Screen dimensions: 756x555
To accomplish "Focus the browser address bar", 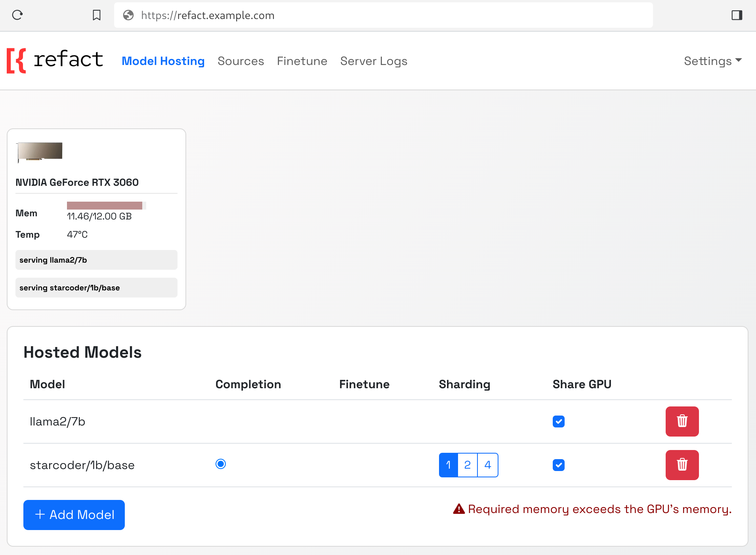I will pyautogui.click(x=384, y=15).
